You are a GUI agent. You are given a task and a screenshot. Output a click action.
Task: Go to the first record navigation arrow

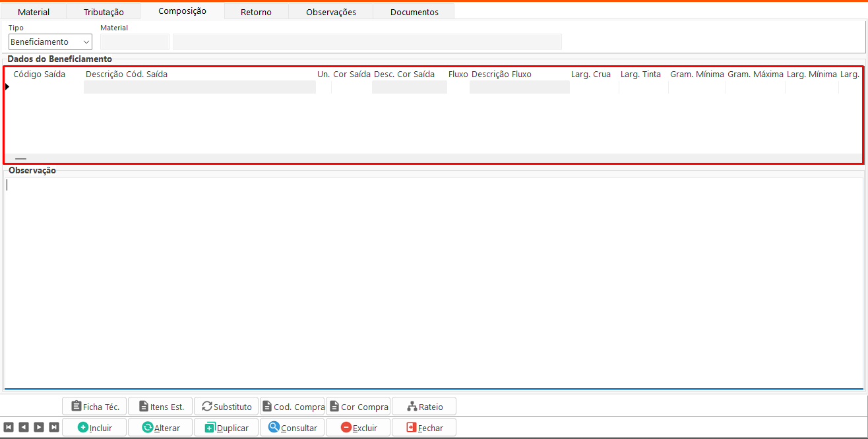click(9, 427)
